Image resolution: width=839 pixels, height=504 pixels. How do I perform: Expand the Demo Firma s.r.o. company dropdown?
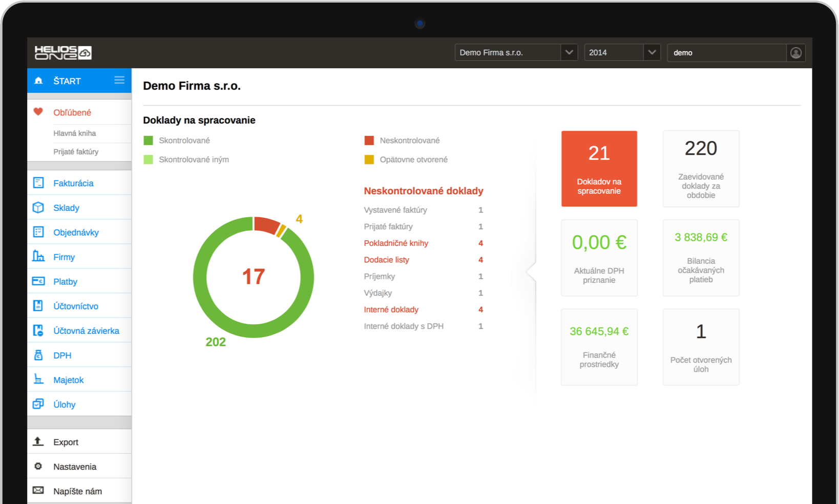pos(569,53)
